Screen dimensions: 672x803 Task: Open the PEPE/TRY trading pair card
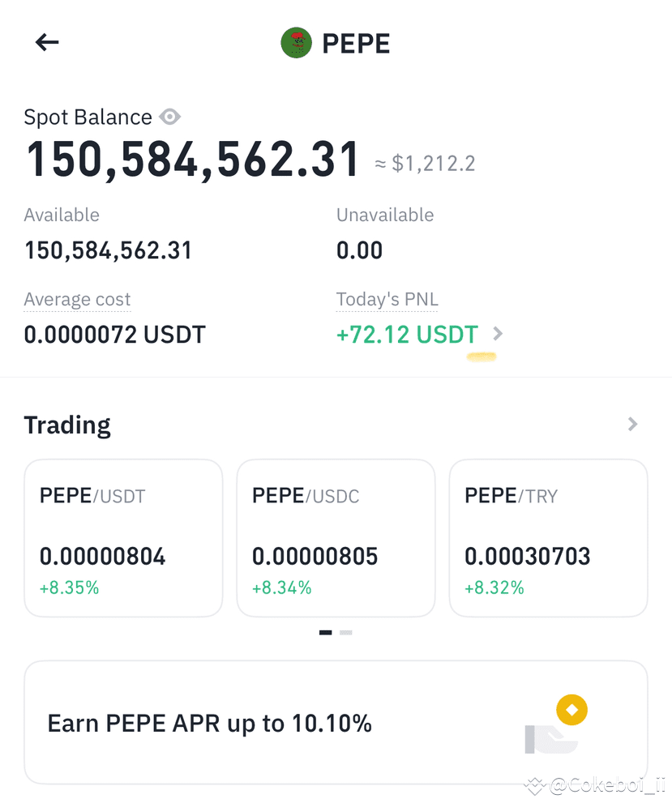coord(549,538)
